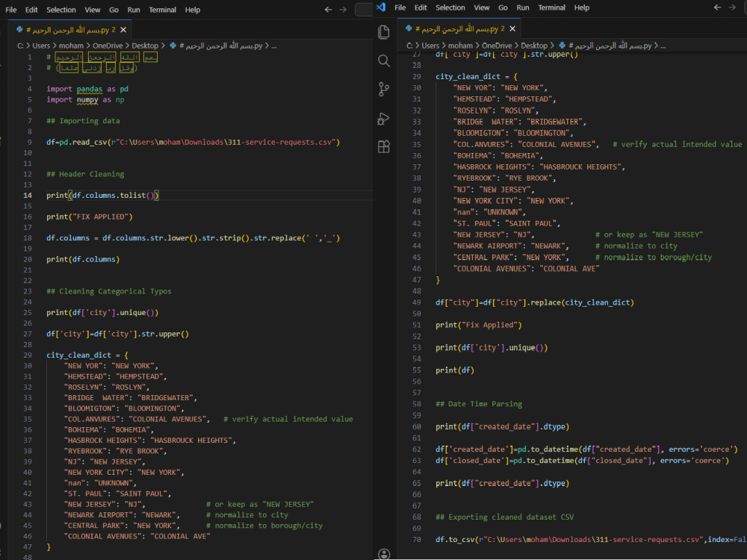
Task: Click "ST. PAUL" entry in right editor
Action: pos(507,223)
